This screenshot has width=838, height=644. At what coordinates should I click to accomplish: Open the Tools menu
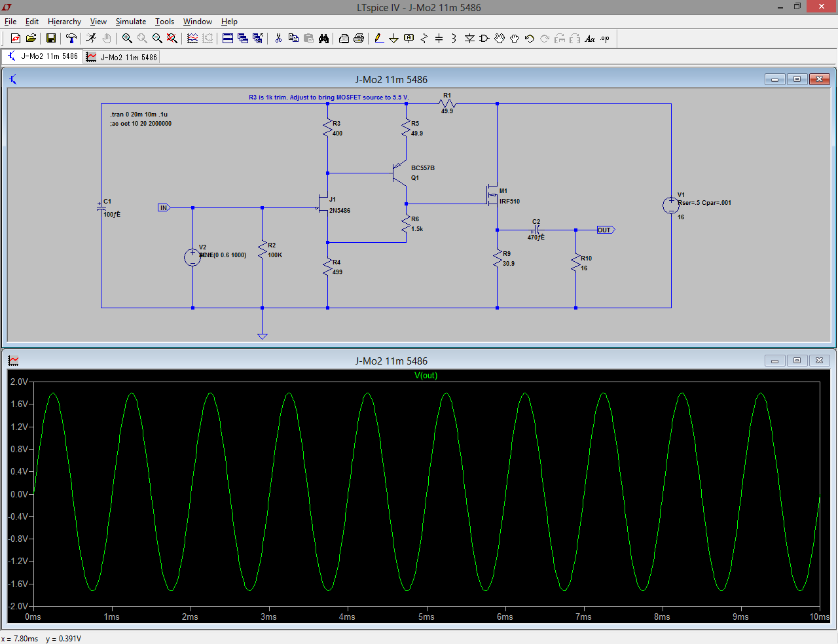[x=164, y=22]
